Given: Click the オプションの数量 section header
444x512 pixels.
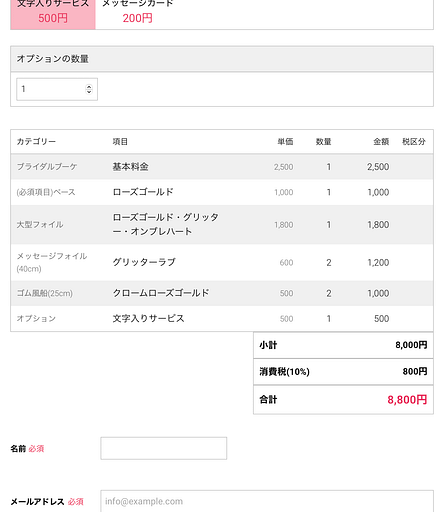Looking at the screenshot, I should click(x=222, y=59).
